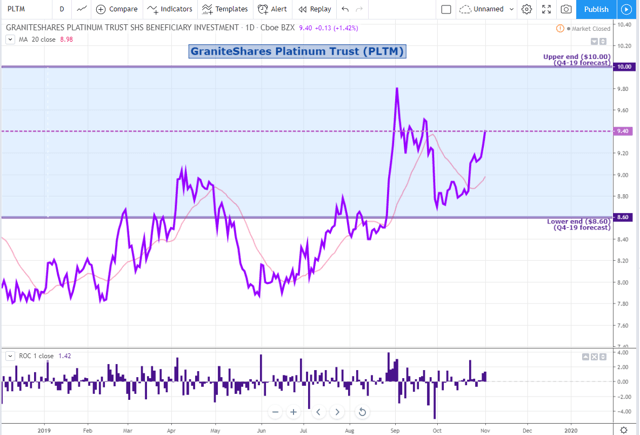Zoom out the chart with minus button

(x=275, y=412)
